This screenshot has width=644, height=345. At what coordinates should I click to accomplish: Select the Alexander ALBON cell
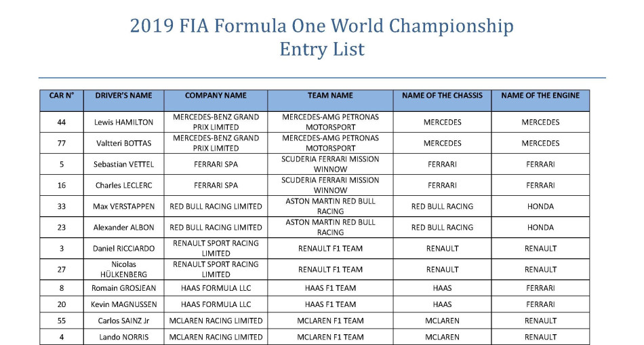pyautogui.click(x=123, y=227)
